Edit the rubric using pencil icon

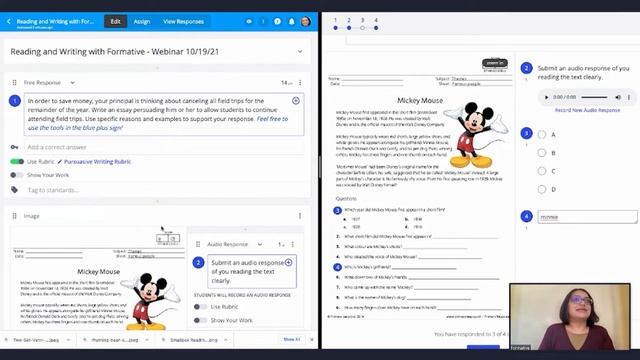60,162
